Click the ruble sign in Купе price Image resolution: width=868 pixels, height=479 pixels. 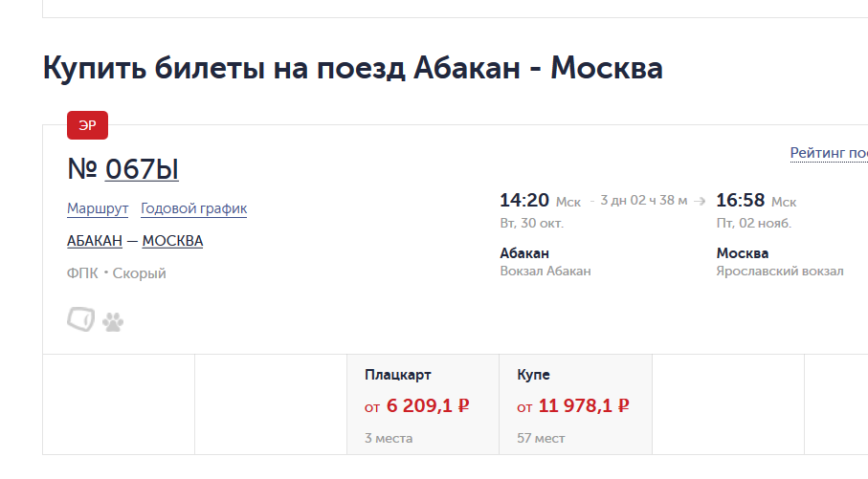(x=623, y=405)
